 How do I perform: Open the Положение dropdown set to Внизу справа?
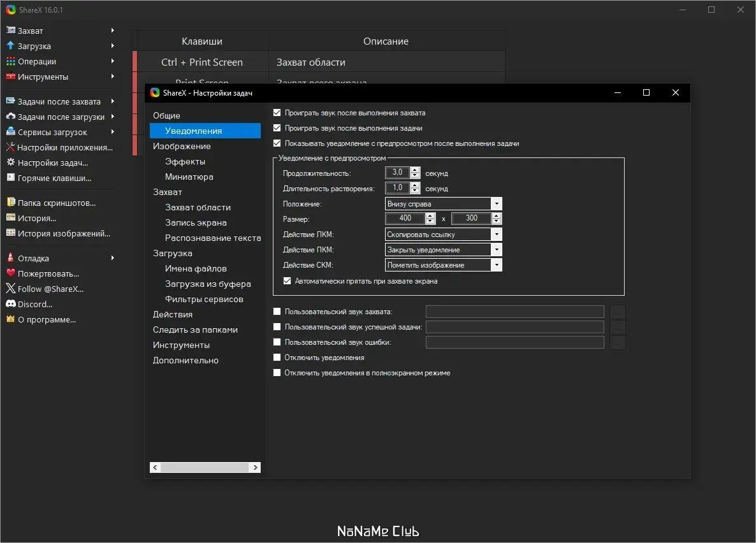(444, 203)
